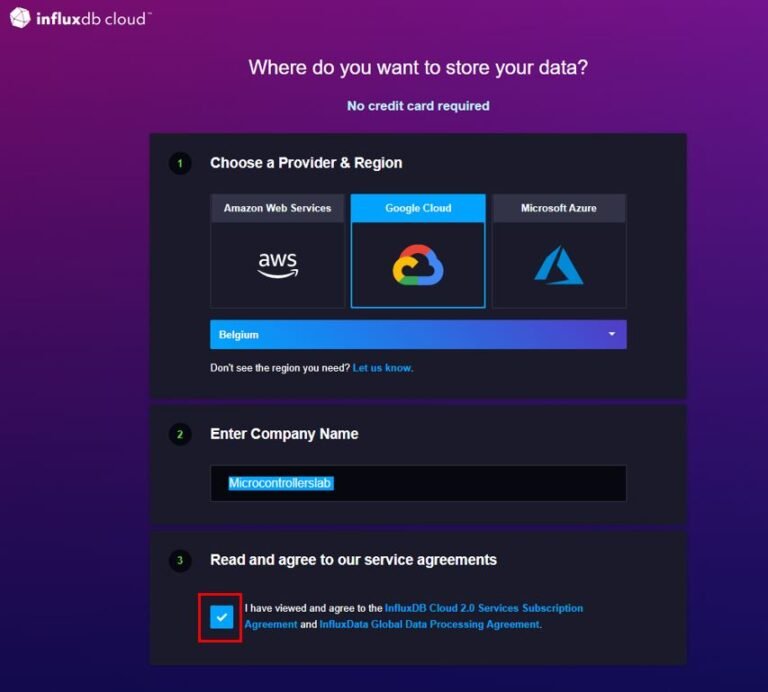
Task: Click the step 3 number badge
Action: click(180, 560)
